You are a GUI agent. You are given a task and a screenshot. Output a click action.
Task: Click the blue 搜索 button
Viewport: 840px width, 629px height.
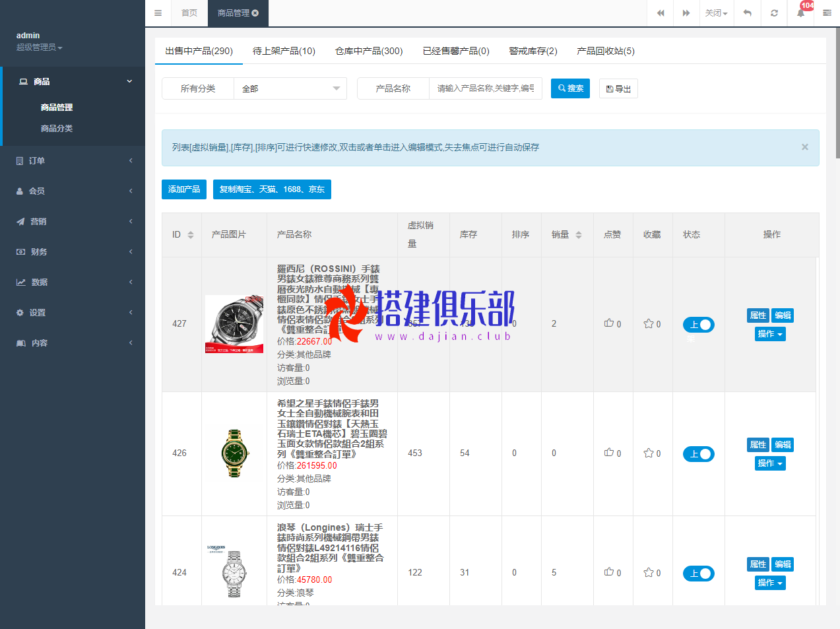coord(570,88)
